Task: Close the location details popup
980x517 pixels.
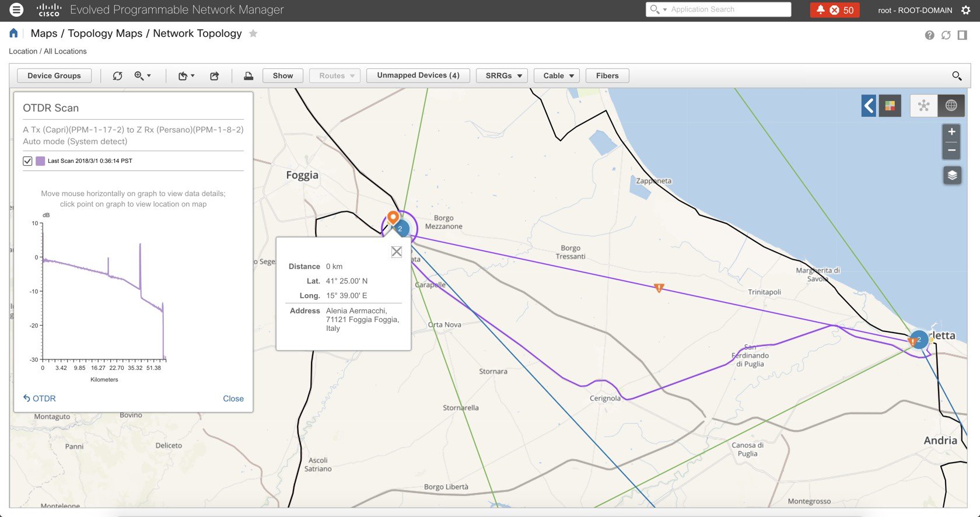Action: 396,251
